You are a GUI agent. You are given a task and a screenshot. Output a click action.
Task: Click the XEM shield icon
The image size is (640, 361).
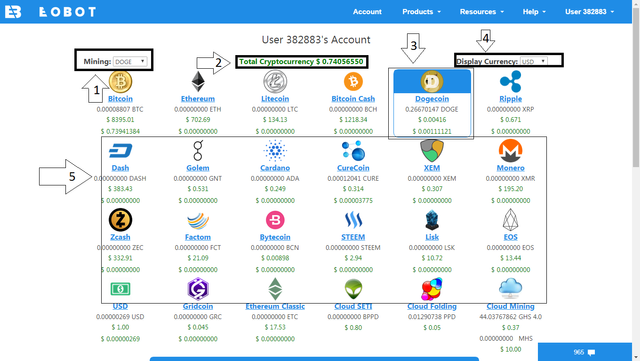pyautogui.click(x=432, y=151)
